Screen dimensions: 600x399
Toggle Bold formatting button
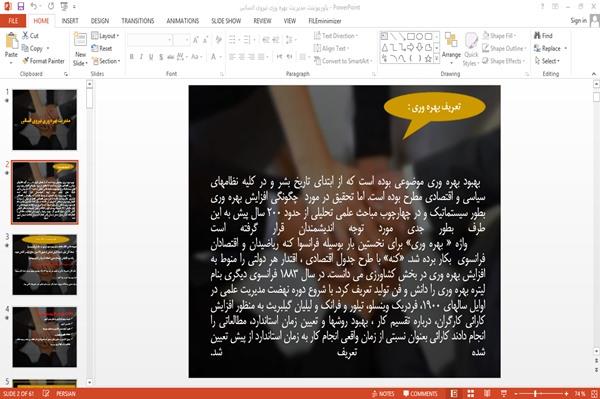point(132,57)
